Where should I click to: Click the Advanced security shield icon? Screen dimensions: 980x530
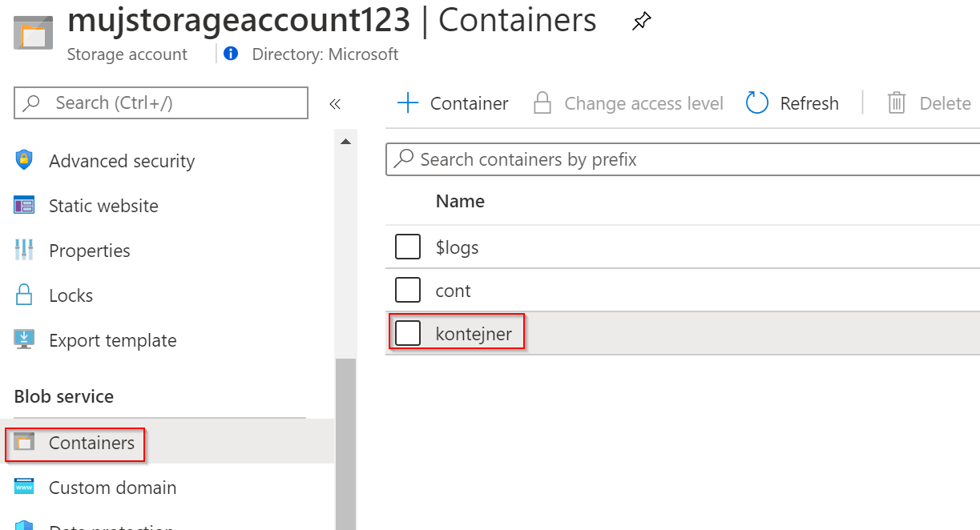point(24,160)
